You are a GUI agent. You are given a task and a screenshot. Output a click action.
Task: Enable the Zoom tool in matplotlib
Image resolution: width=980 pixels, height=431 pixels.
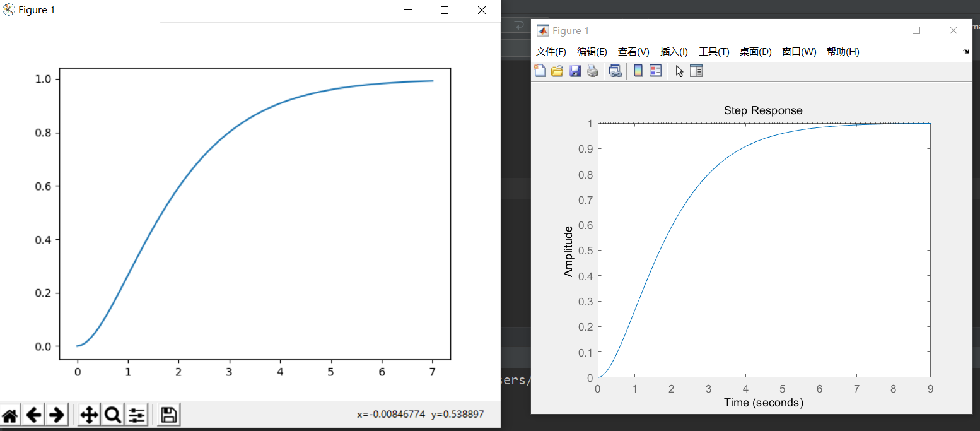(112, 414)
